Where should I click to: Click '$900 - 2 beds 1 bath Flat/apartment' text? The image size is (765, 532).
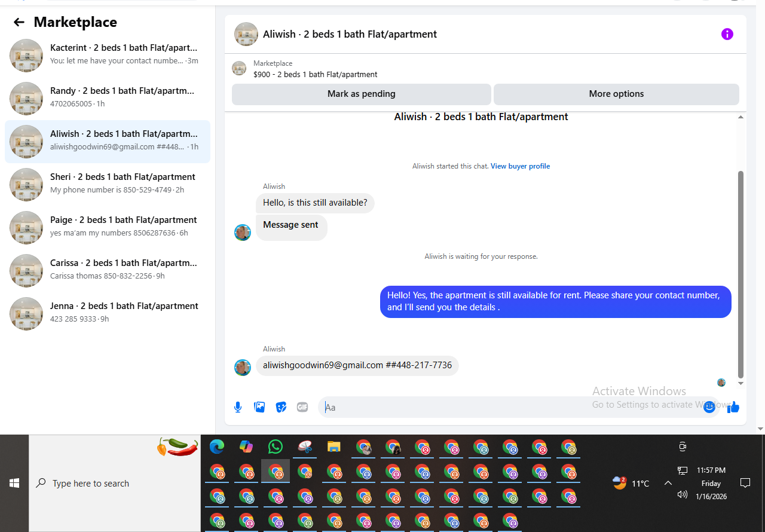point(315,75)
